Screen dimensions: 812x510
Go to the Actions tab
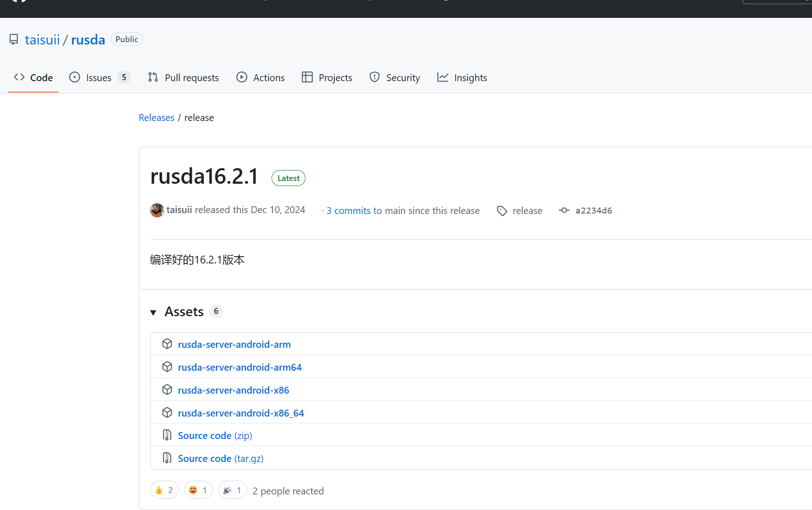pos(261,77)
